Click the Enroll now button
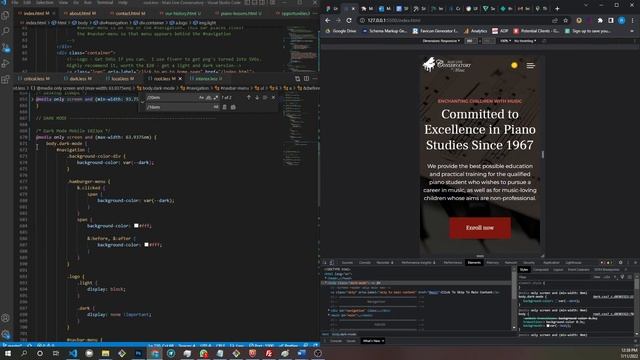Viewport: 640px width, 360px height. tap(480, 228)
